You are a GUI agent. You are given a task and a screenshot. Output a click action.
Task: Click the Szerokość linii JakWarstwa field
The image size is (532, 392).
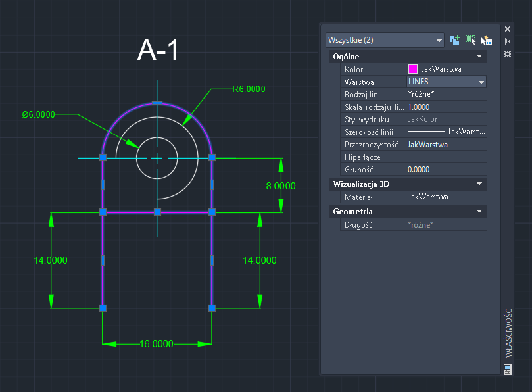[446, 132]
